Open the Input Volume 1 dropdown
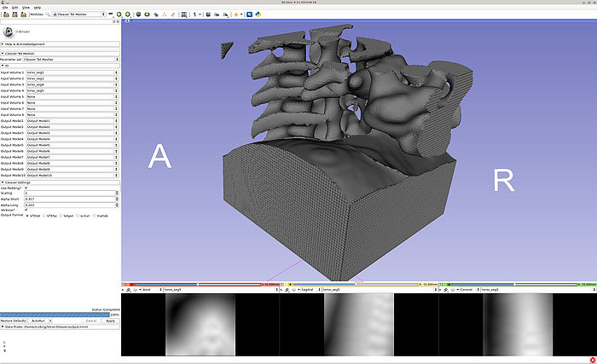Viewport: 597px width, 364px height. tap(72, 72)
